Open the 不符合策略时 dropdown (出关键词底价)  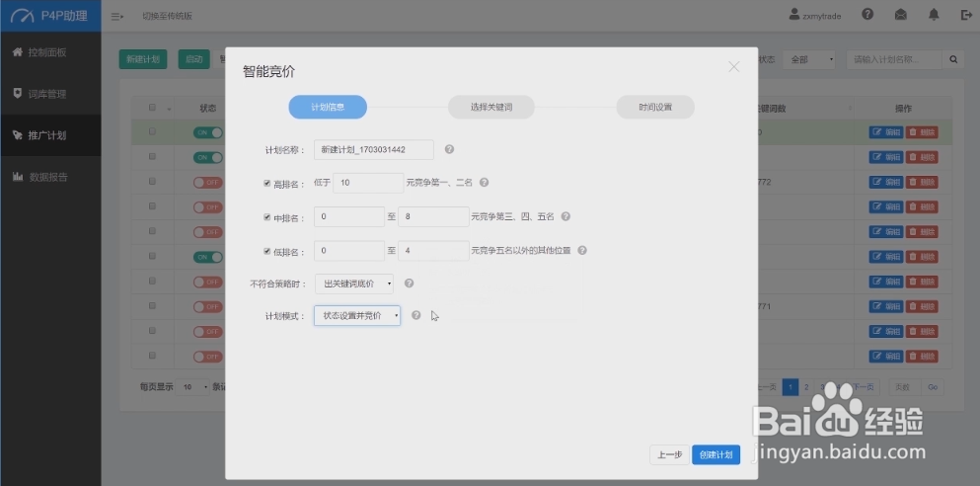[354, 283]
